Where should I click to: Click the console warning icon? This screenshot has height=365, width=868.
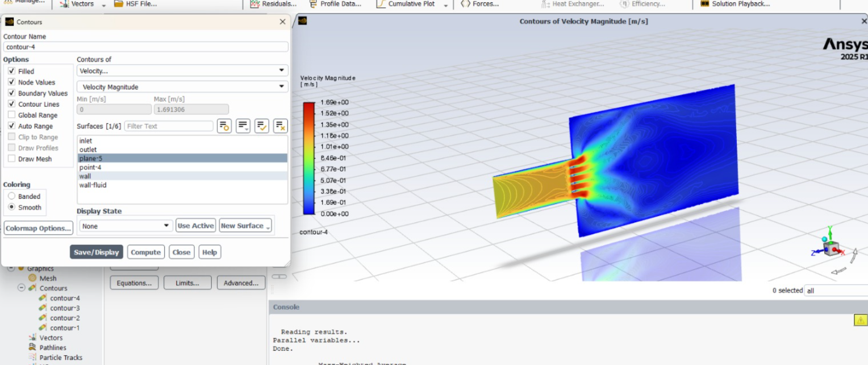pos(860,321)
